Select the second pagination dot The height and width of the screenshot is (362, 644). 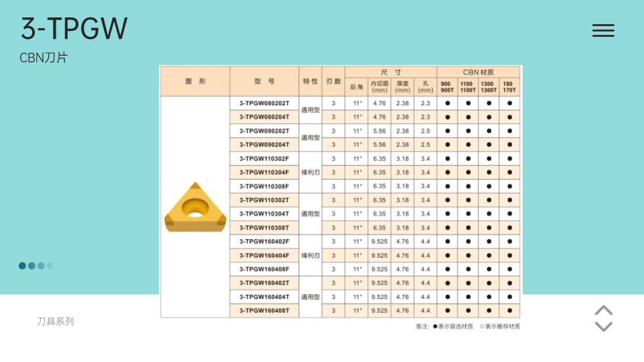32,265
